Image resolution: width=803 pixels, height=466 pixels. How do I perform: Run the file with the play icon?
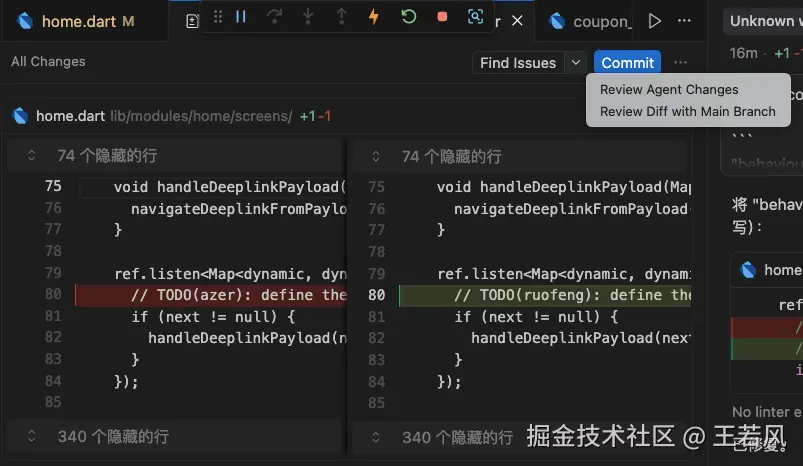[x=654, y=21]
